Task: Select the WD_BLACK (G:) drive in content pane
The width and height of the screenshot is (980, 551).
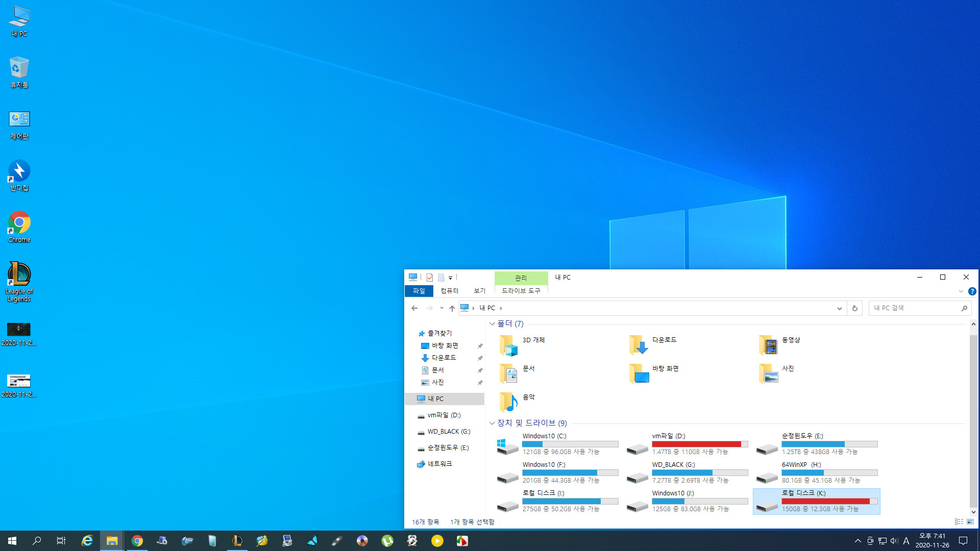Action: pyautogui.click(x=687, y=472)
